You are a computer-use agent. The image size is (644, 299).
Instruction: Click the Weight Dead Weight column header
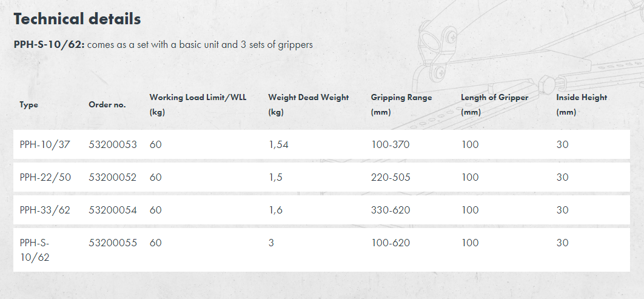308,98
